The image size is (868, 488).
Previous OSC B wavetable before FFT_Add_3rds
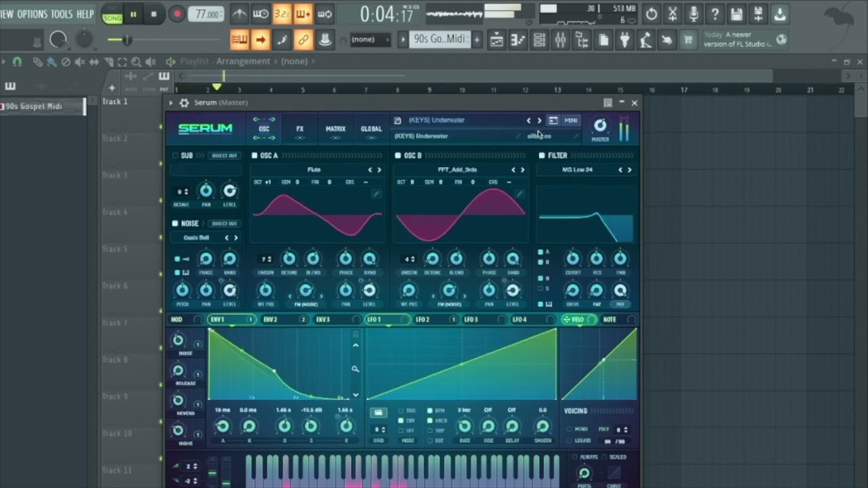pos(513,170)
